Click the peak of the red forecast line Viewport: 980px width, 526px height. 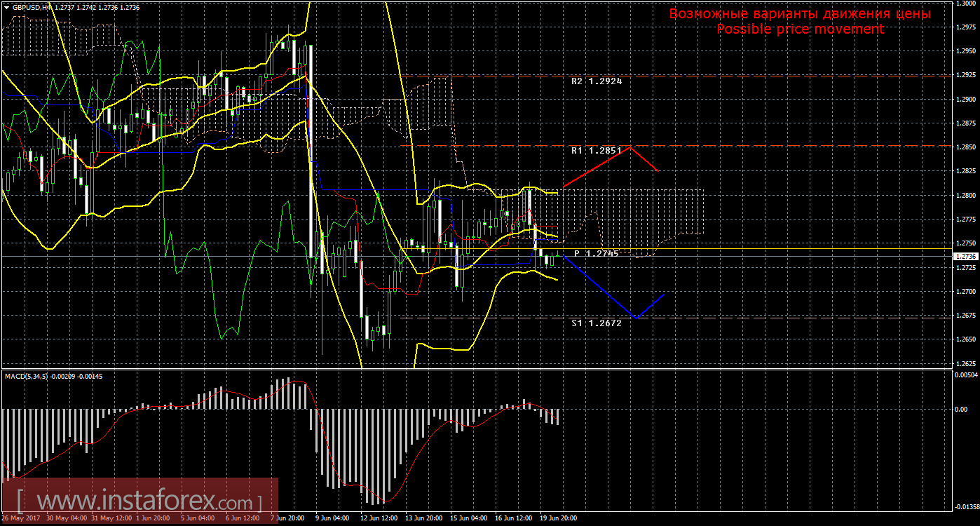point(631,147)
